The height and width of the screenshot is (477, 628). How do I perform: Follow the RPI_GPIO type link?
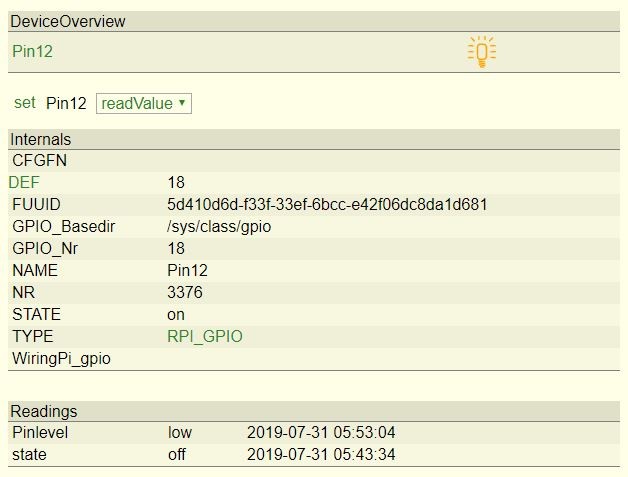[x=204, y=336]
